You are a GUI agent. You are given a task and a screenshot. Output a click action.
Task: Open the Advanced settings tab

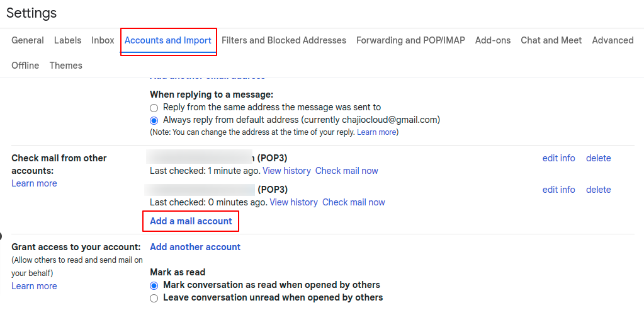[613, 40]
